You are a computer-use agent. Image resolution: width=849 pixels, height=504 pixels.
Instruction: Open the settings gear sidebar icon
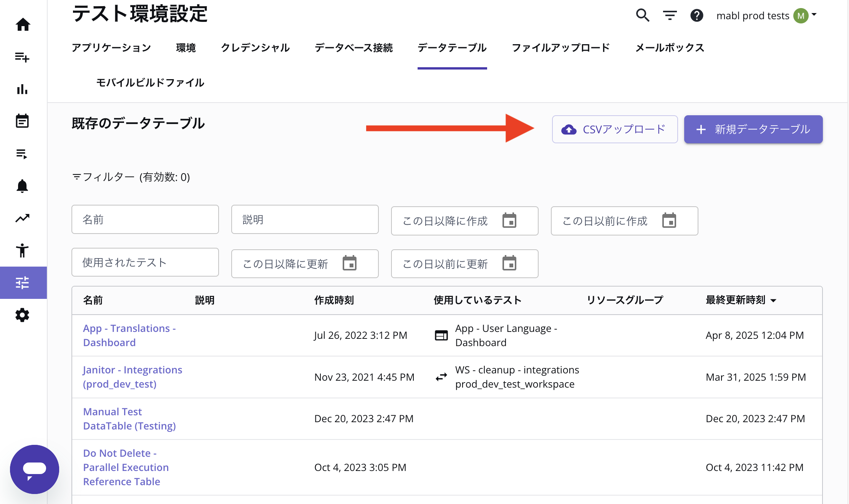click(22, 315)
